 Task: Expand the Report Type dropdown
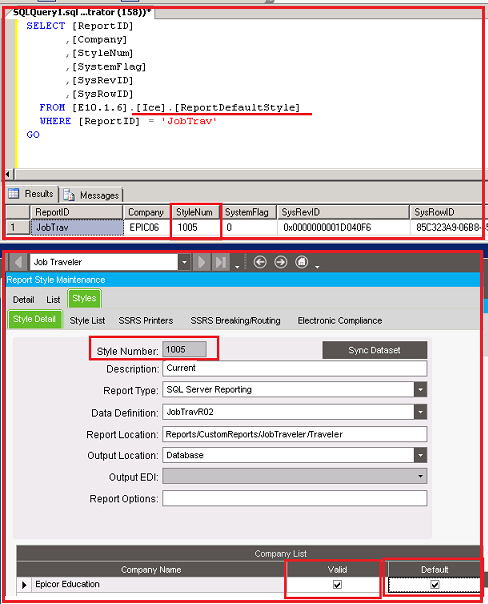(x=420, y=390)
